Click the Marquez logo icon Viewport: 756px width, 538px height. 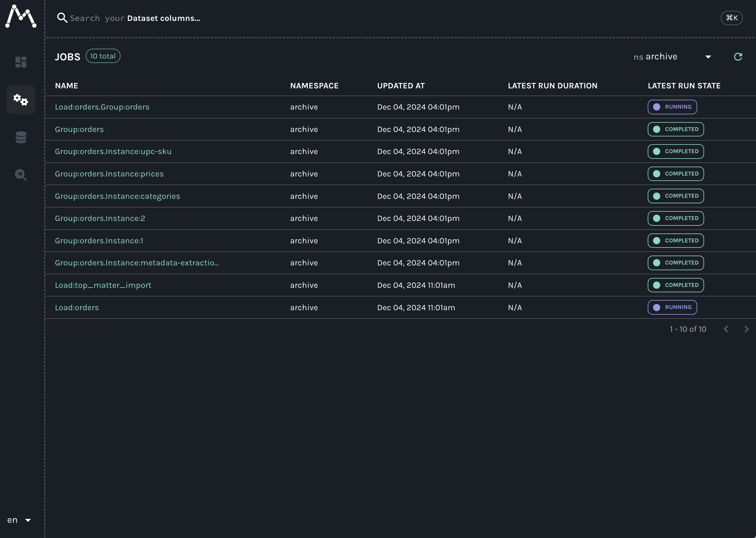coord(21,16)
